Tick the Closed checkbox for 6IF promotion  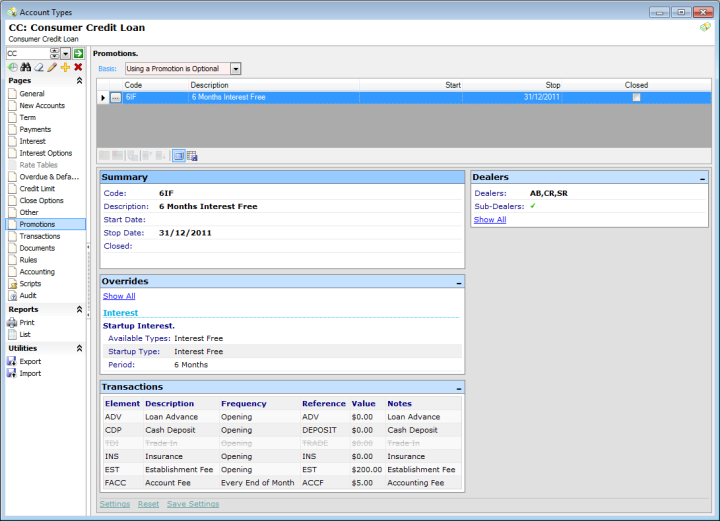[636, 98]
